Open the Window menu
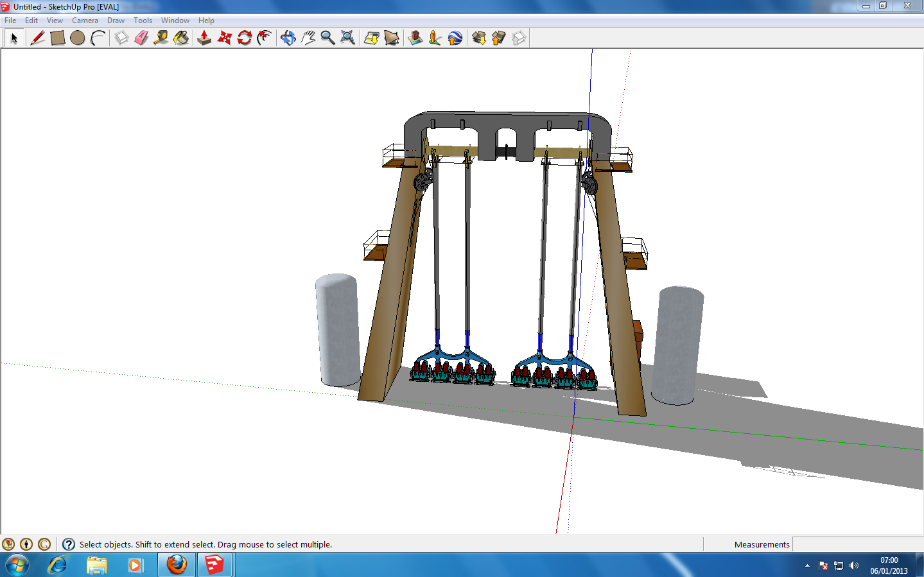 (175, 21)
